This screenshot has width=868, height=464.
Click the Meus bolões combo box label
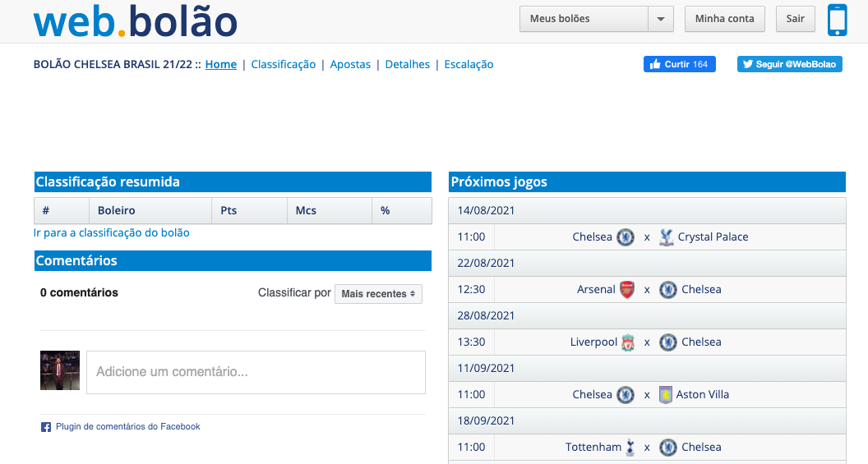(584, 19)
